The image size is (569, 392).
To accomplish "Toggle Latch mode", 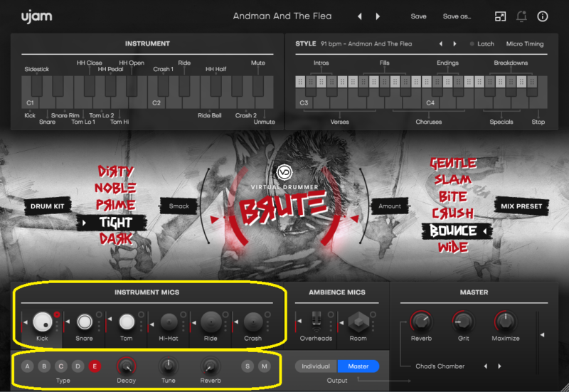I will 482,44.
